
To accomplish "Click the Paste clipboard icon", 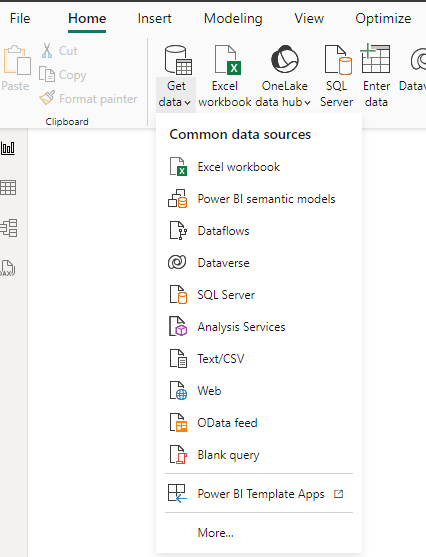I will [x=17, y=60].
